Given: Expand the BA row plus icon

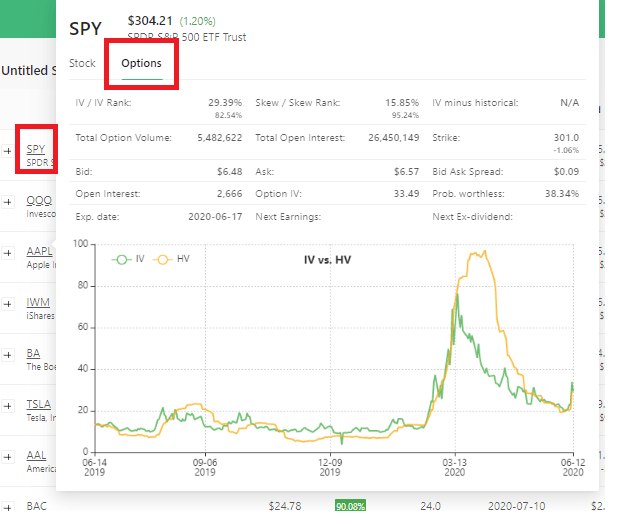Looking at the screenshot, I should click(8, 355).
